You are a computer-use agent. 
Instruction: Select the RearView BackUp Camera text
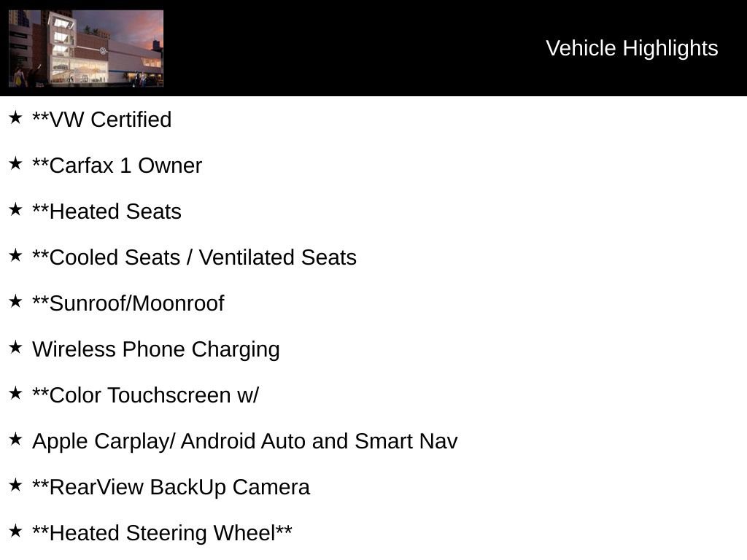point(171,487)
